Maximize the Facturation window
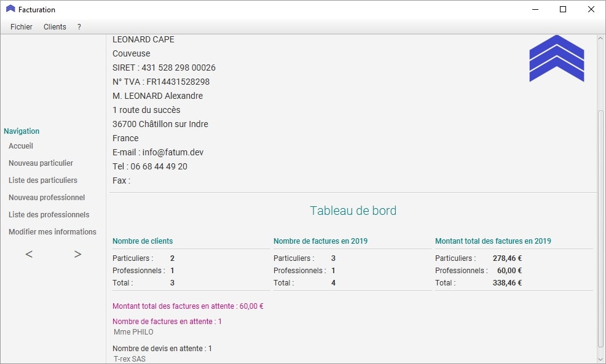The width and height of the screenshot is (606, 364). [x=562, y=9]
